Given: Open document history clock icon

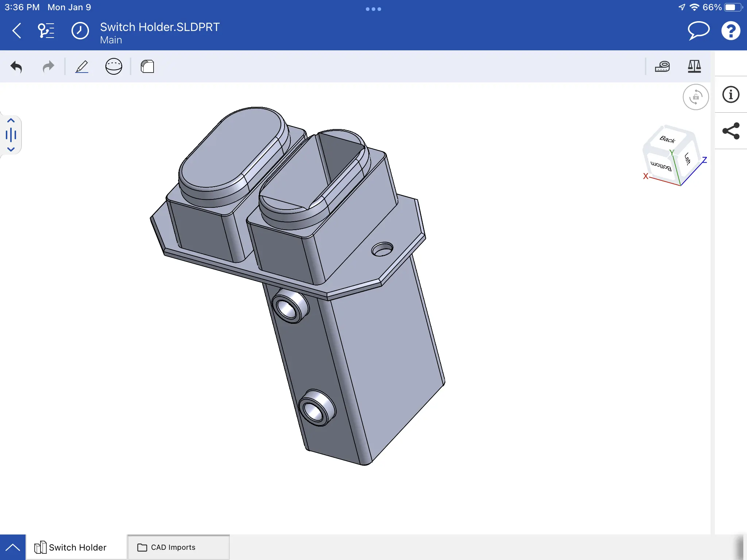Looking at the screenshot, I should tap(80, 31).
